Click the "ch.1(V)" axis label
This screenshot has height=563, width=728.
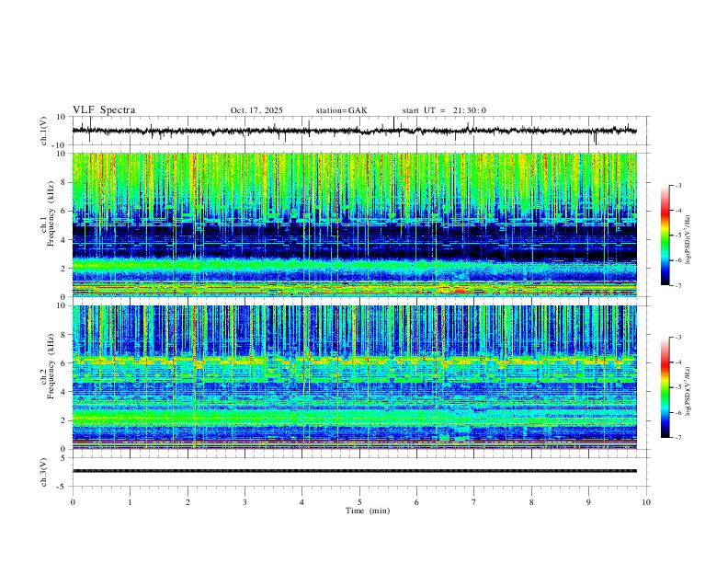[x=44, y=131]
